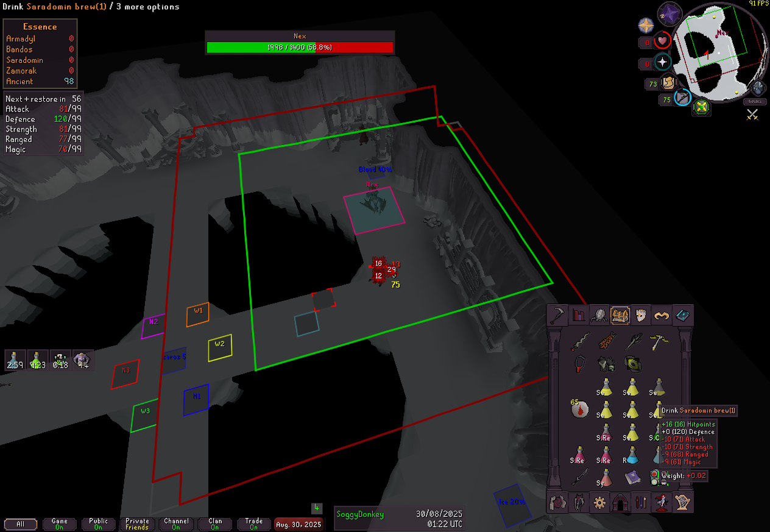
Task: Select the gold pickaxe in the inventory
Action: pyautogui.click(x=658, y=342)
